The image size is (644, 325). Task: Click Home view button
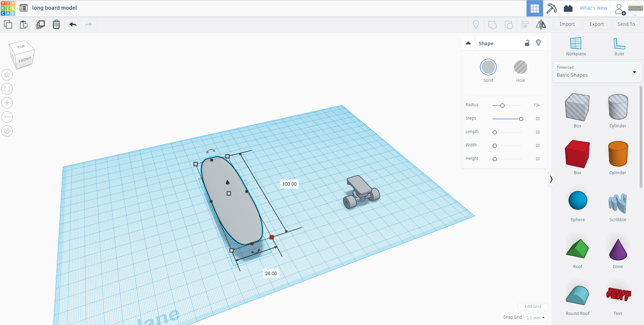tap(7, 75)
